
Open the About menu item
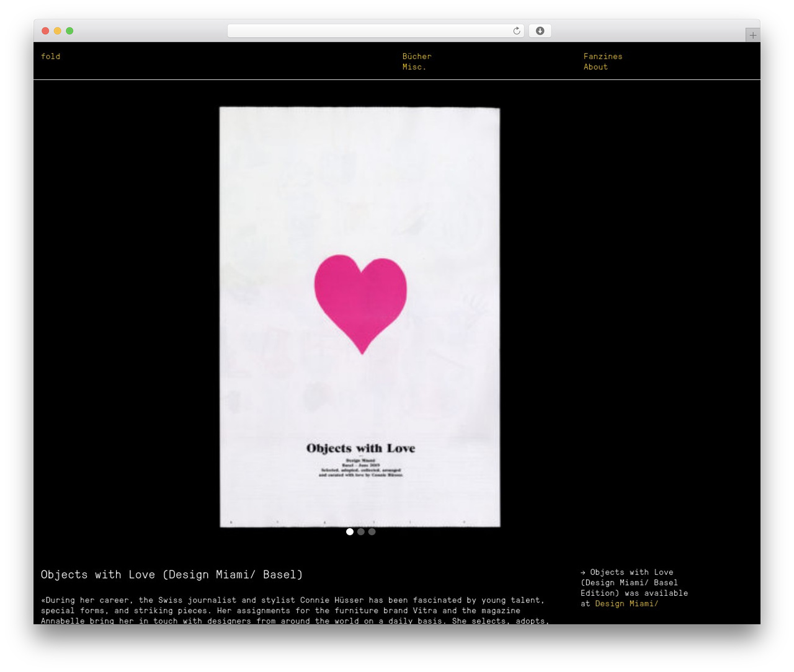[x=595, y=67]
